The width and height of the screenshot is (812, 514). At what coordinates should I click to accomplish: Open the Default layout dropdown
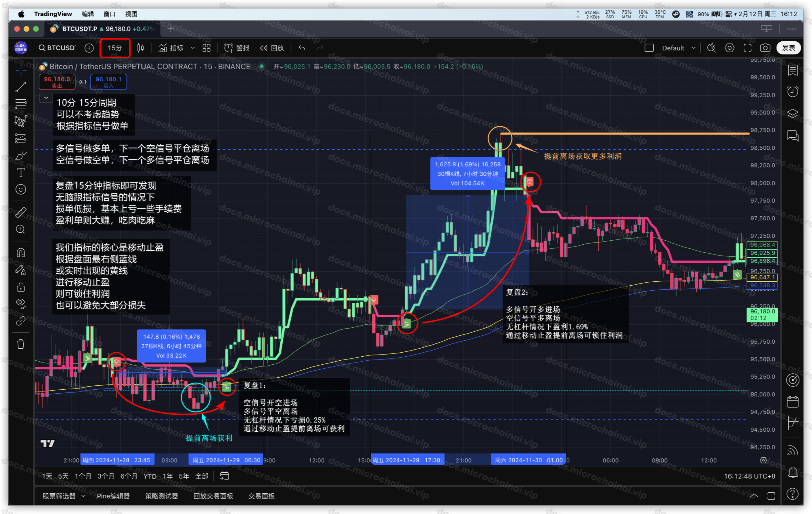[x=679, y=48]
